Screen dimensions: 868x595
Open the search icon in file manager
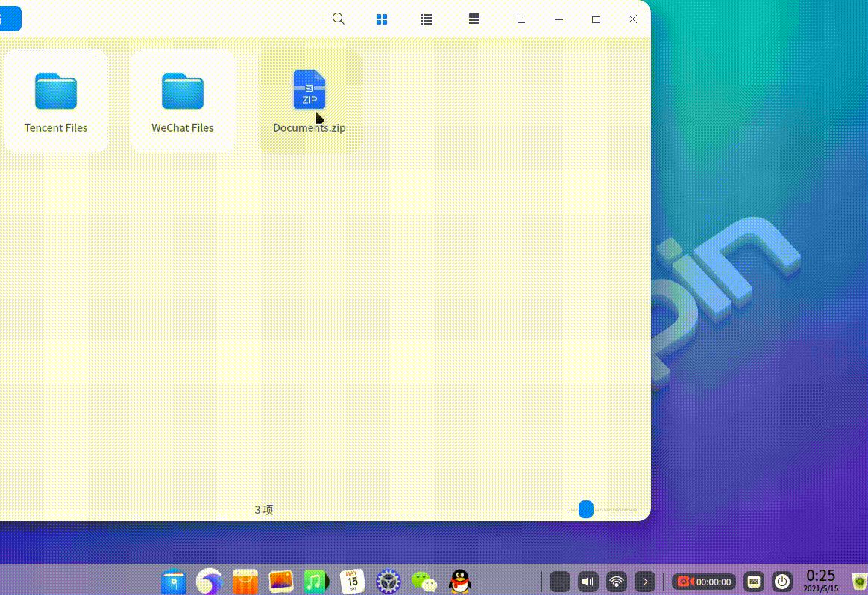pyautogui.click(x=338, y=19)
